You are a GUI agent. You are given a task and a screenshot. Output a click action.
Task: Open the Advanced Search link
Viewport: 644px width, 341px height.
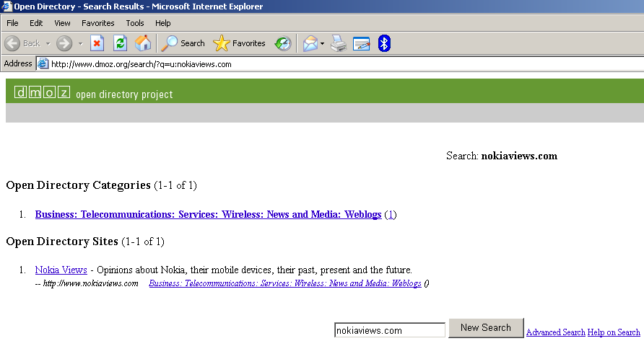point(556,332)
